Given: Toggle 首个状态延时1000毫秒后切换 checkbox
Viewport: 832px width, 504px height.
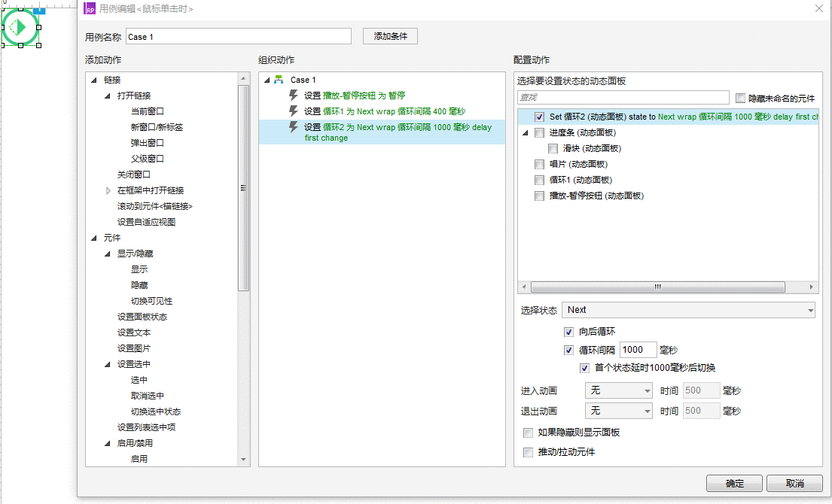Looking at the screenshot, I should click(x=584, y=368).
